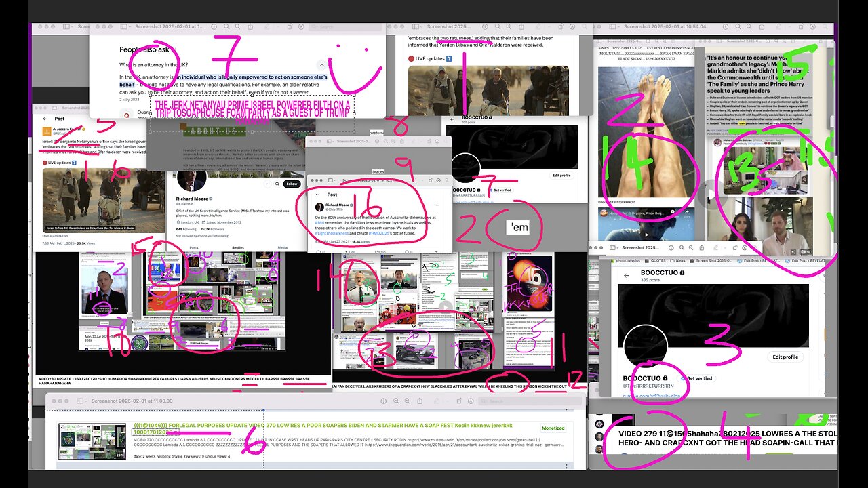
Task: Open the #HMD2025 hashtag link
Action: click(x=378, y=233)
